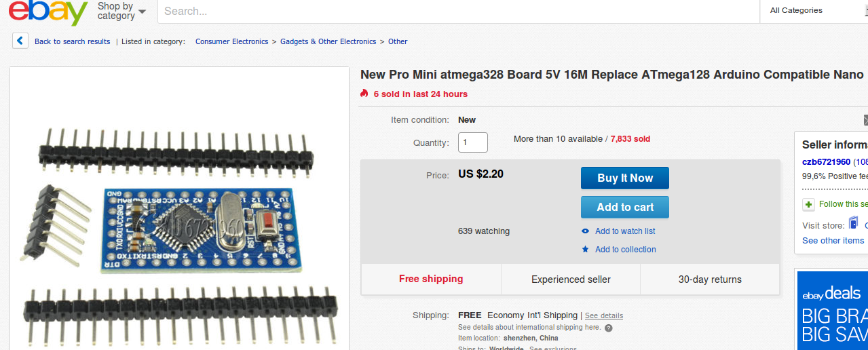
Task: Click the star icon beside collection
Action: 586,250
